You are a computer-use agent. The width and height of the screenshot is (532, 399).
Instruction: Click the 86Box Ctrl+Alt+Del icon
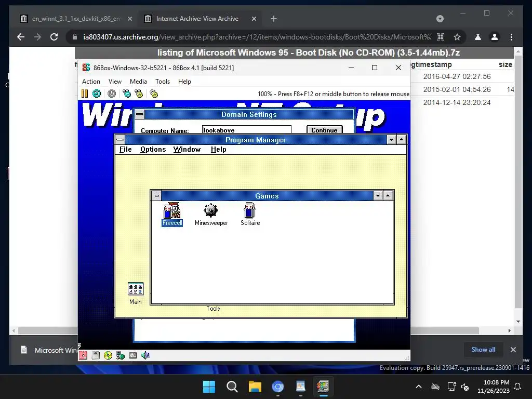127,94
